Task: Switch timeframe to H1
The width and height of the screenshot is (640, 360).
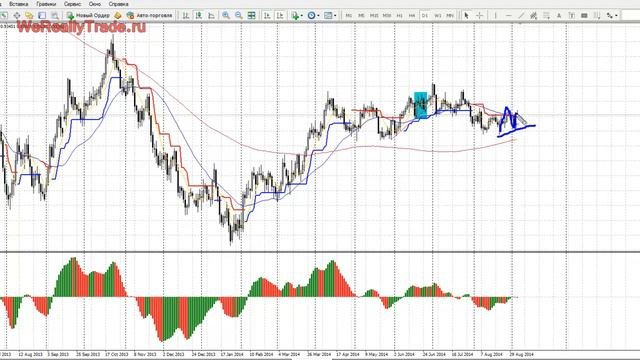Action: click(x=400, y=16)
